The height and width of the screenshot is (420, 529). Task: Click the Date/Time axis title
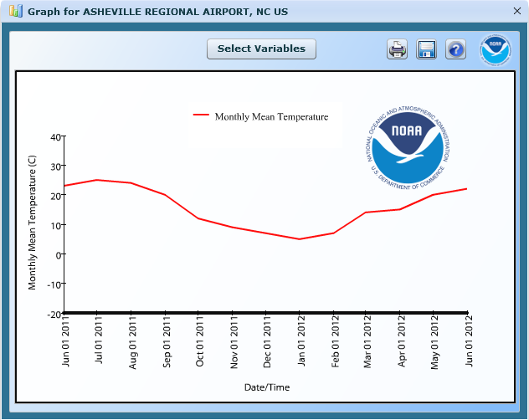(267, 387)
